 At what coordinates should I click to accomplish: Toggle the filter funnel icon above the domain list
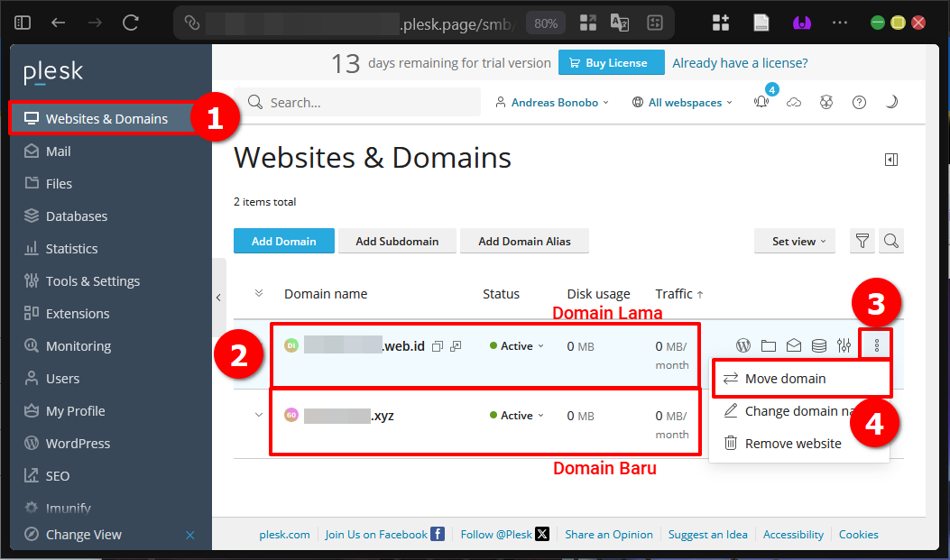(x=862, y=241)
